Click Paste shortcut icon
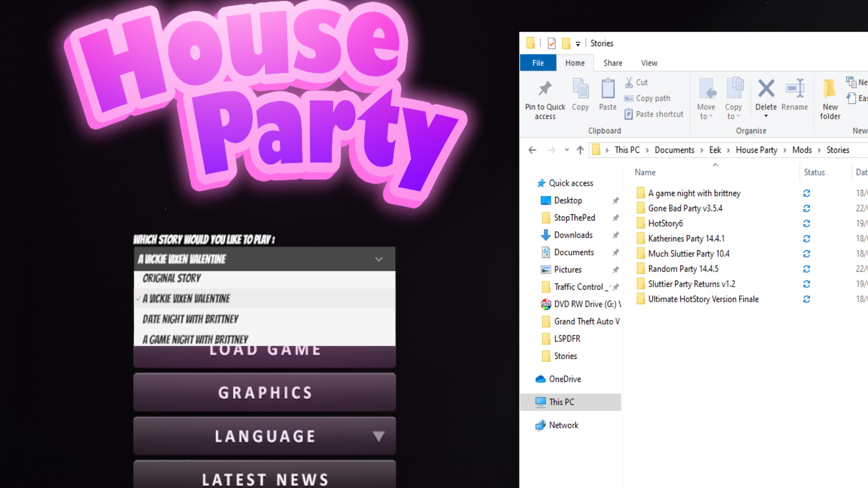Screen dimensions: 868x488 (628, 114)
